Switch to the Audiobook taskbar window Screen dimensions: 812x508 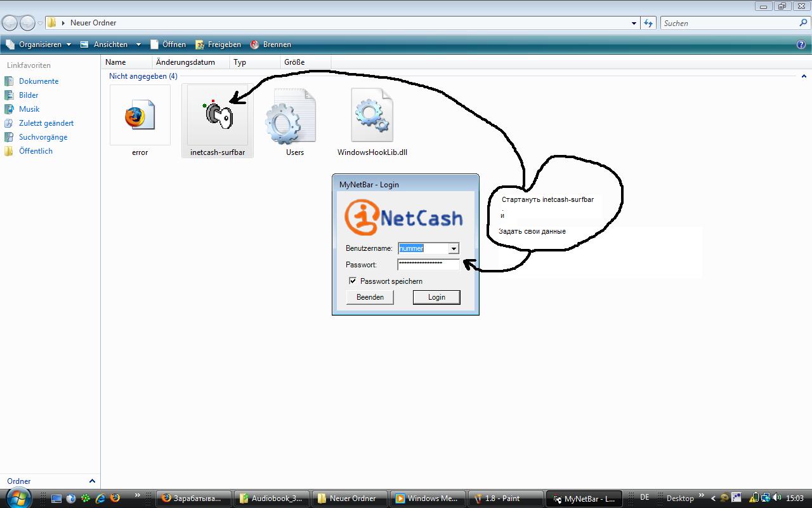(272, 498)
